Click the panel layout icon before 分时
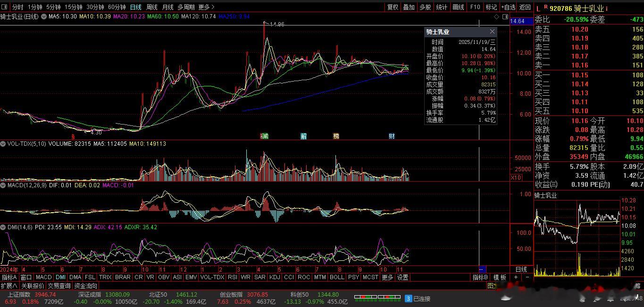Image resolution: width=644 pixels, height=307 pixels. tap(4, 7)
